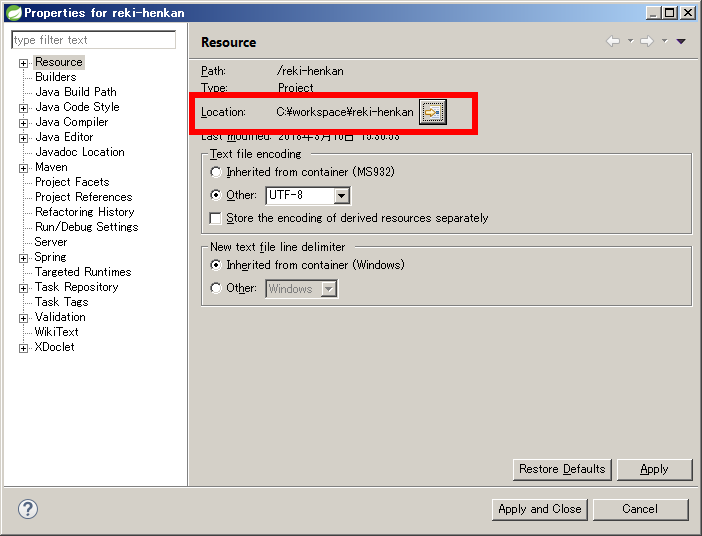
Task: Click the Show In System Explorer icon next to Location
Action: (x=432, y=112)
